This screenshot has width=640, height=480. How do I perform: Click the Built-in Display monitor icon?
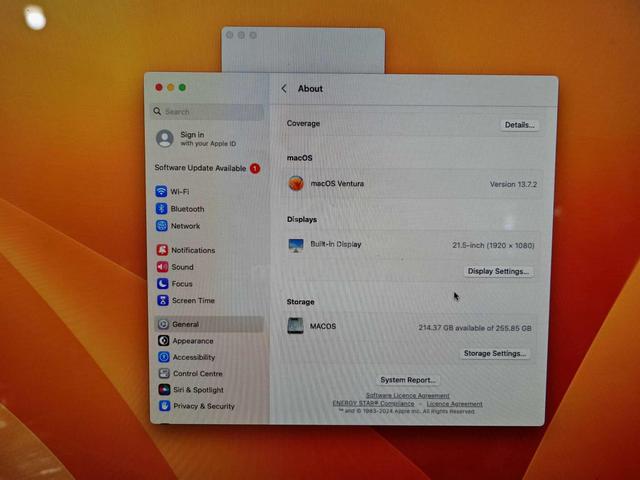click(x=296, y=245)
